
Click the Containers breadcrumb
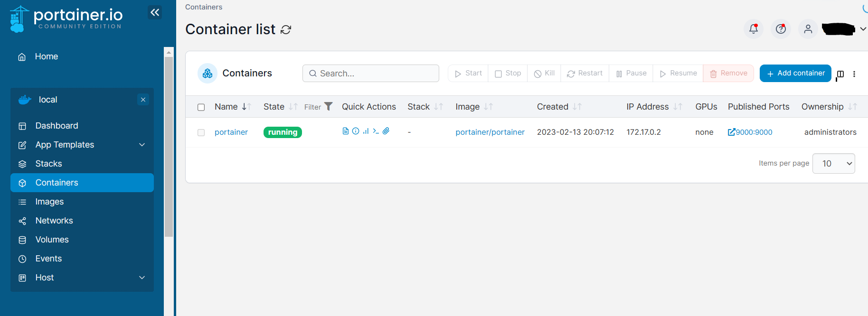click(x=204, y=7)
